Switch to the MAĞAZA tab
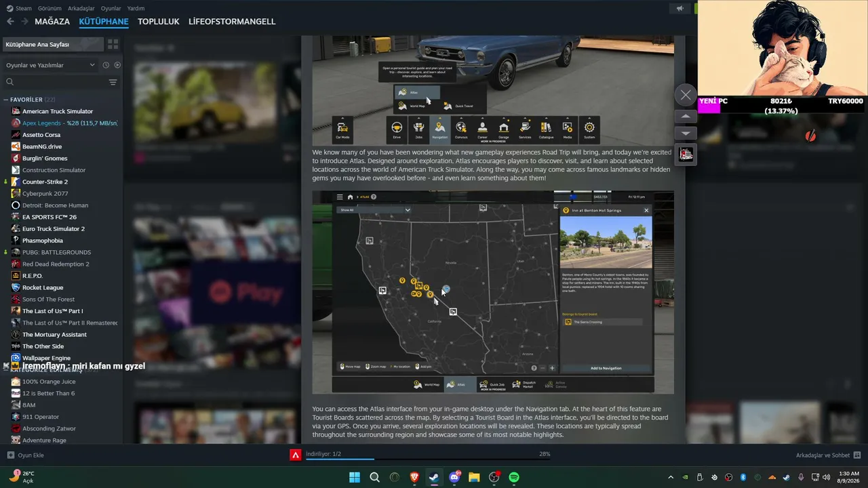Image resolution: width=868 pixels, height=488 pixels. (x=52, y=22)
